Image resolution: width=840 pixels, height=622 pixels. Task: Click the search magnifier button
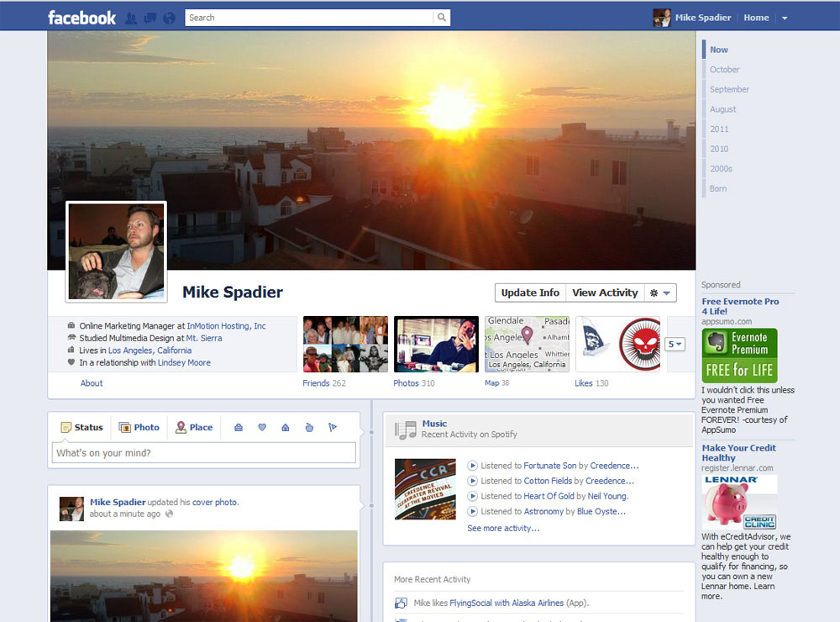pos(442,18)
